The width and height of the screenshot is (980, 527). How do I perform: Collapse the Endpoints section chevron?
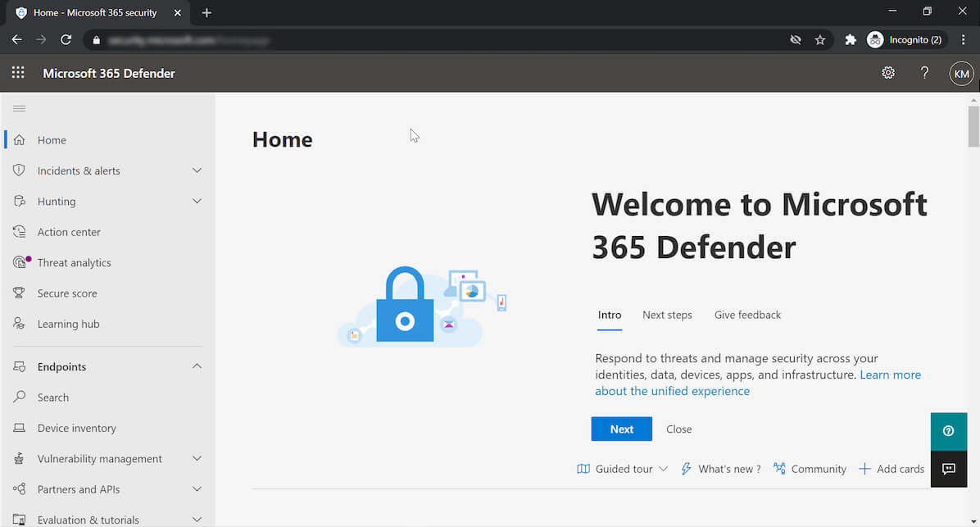click(197, 366)
